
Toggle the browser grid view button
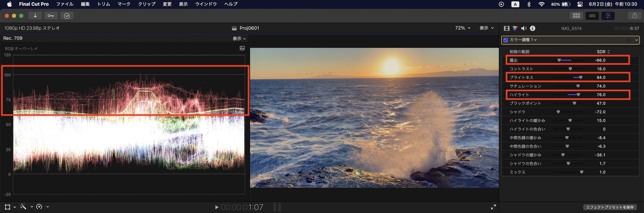pyautogui.click(x=576, y=15)
